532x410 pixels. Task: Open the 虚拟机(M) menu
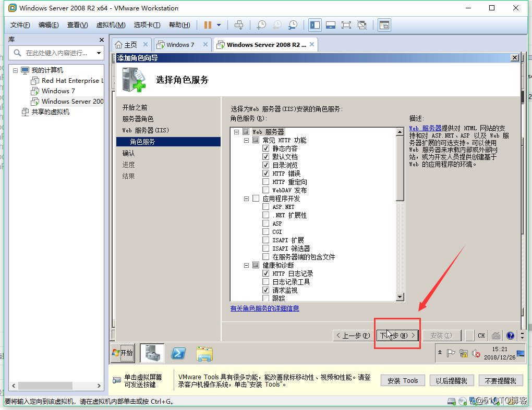pos(111,25)
